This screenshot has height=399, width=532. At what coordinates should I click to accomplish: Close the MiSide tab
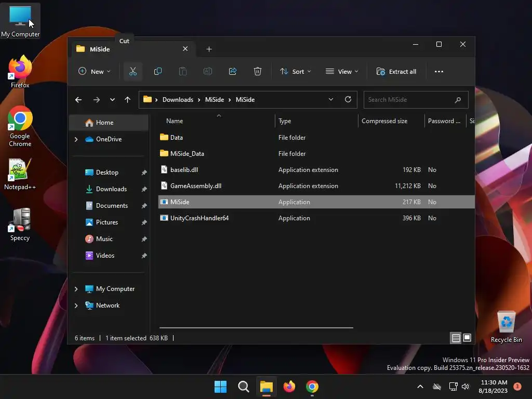click(x=185, y=49)
